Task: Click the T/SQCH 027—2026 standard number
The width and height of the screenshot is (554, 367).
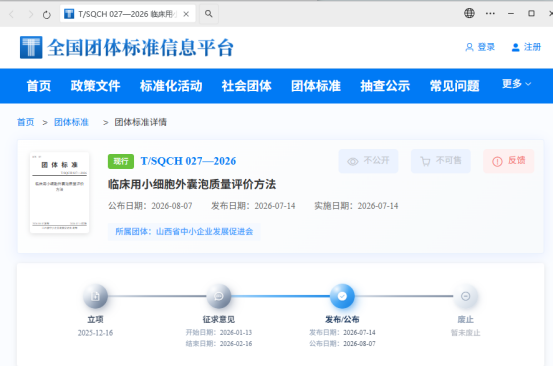Action: tap(188, 161)
